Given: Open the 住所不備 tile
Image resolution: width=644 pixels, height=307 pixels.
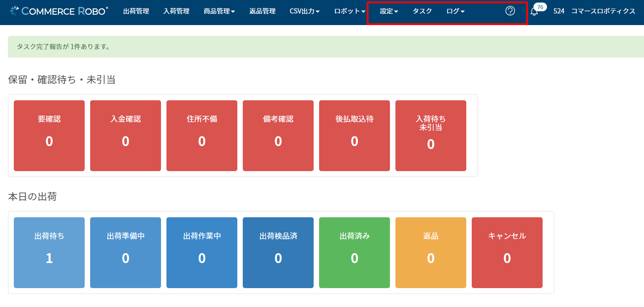Looking at the screenshot, I should pyautogui.click(x=202, y=136).
